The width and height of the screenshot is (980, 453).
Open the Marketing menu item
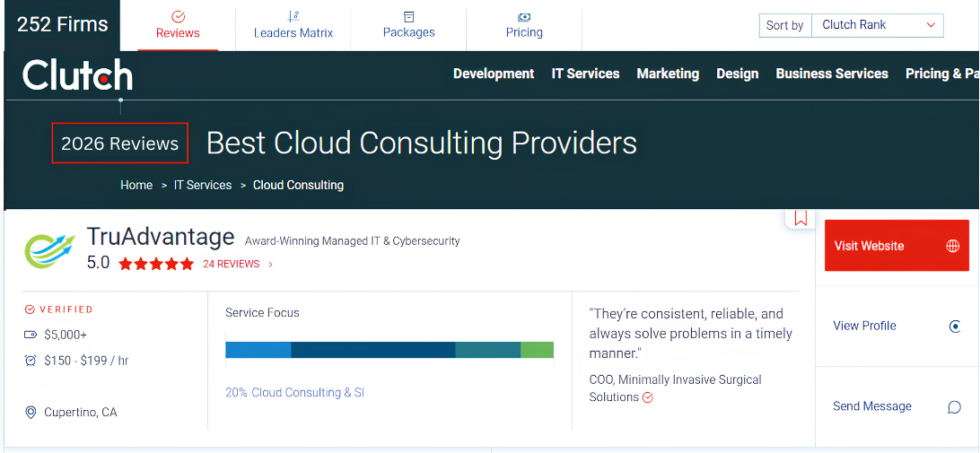[668, 74]
